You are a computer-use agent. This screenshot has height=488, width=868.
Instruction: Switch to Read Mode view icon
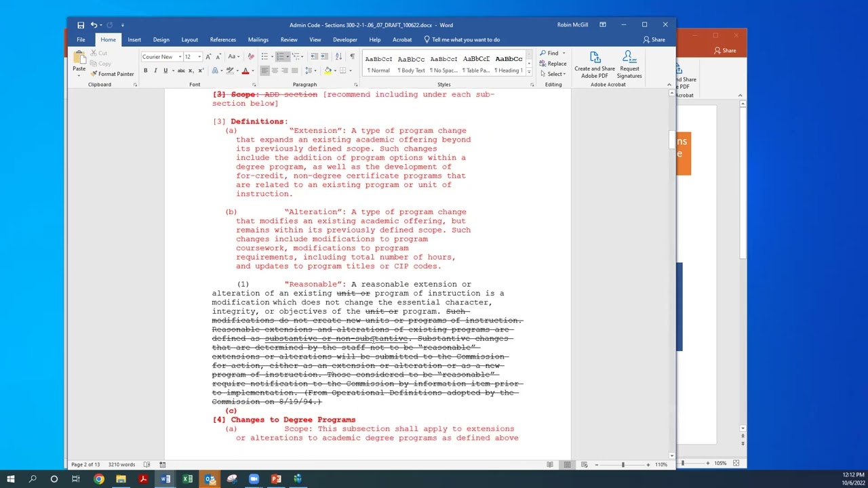550,464
